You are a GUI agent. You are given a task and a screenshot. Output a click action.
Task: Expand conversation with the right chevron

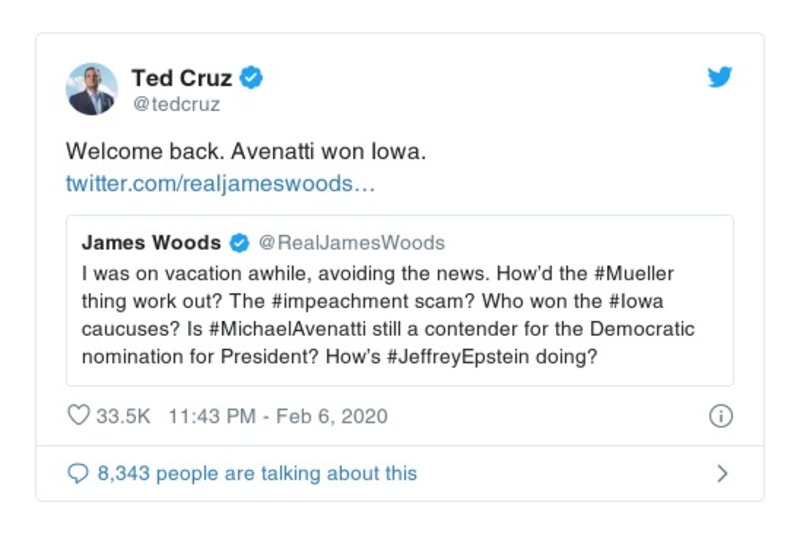tap(722, 474)
